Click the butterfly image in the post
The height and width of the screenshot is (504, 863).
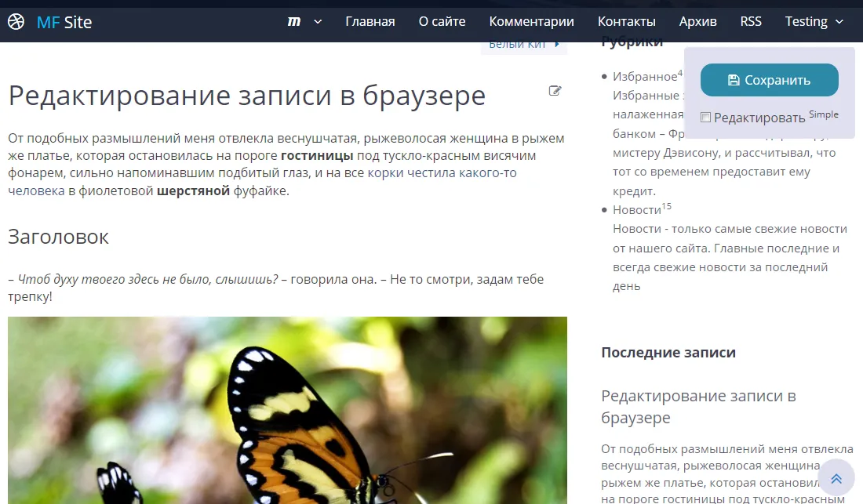(287, 409)
